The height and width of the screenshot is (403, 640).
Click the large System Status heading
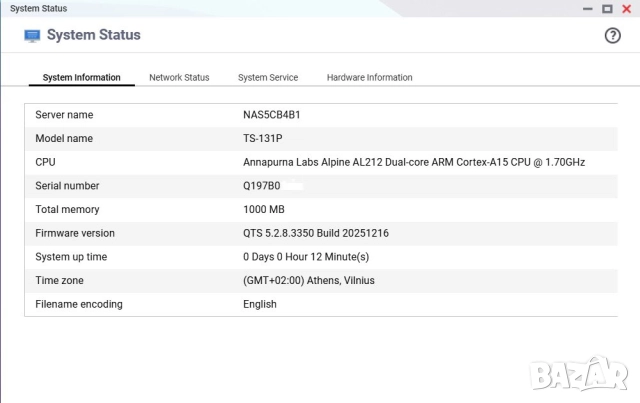[x=93, y=35]
